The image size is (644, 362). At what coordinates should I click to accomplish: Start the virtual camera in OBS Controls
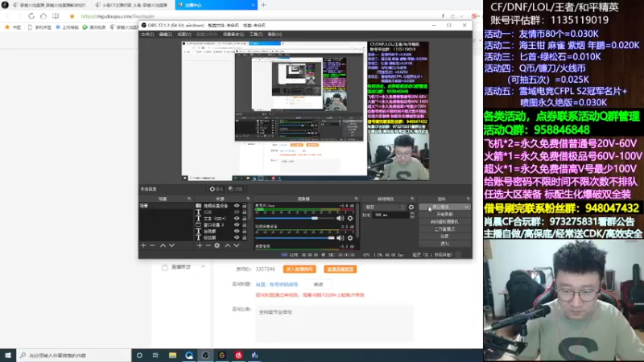pyautogui.click(x=445, y=222)
